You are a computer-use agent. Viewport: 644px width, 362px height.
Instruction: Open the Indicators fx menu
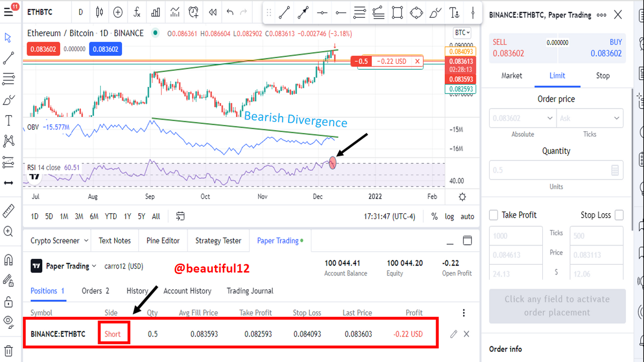click(137, 12)
